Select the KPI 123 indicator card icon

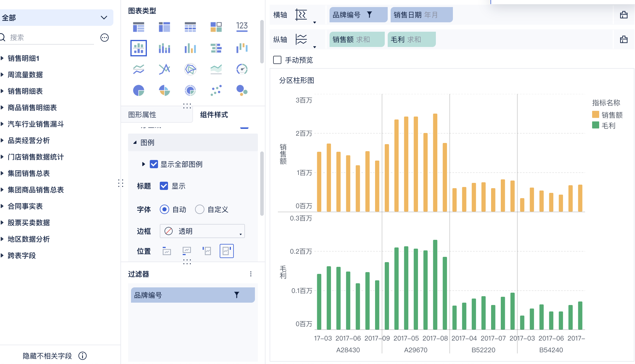242,27
